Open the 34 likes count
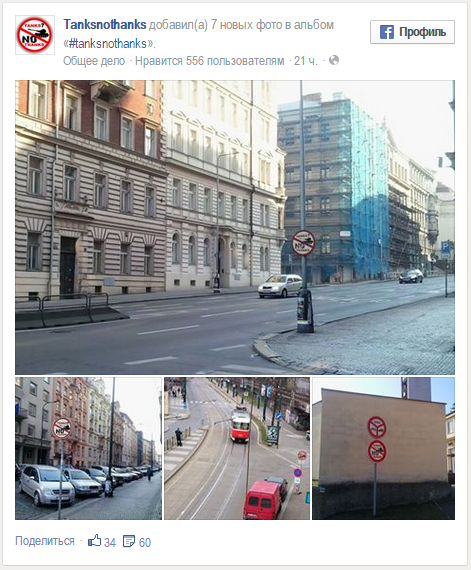 [110, 542]
